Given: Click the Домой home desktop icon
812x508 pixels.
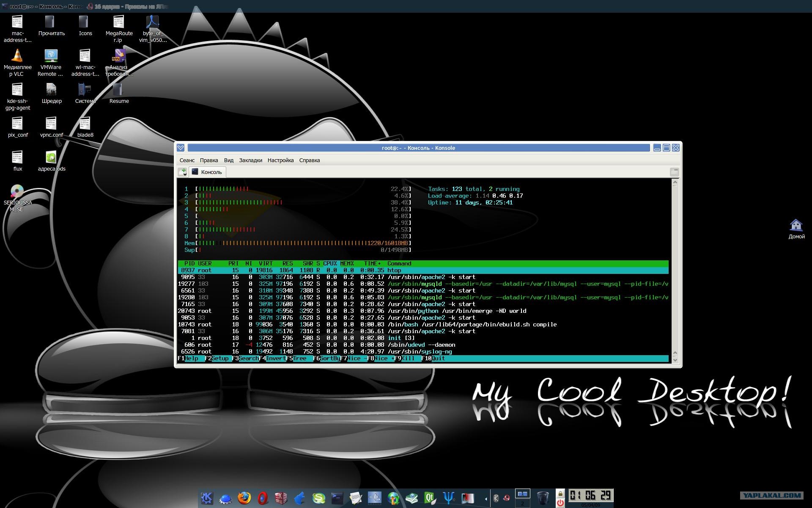Looking at the screenshot, I should (796, 229).
